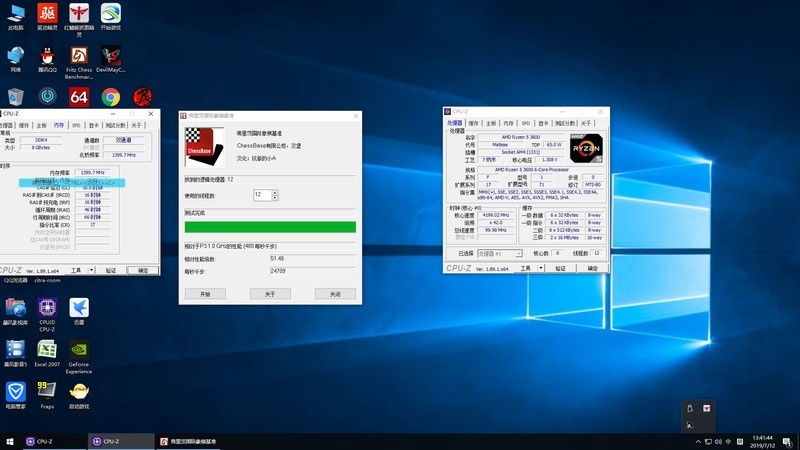Image resolution: width=800 pixels, height=450 pixels.
Task: Launch the red 64 (AIDA64) desktop icon
Action: click(79, 96)
